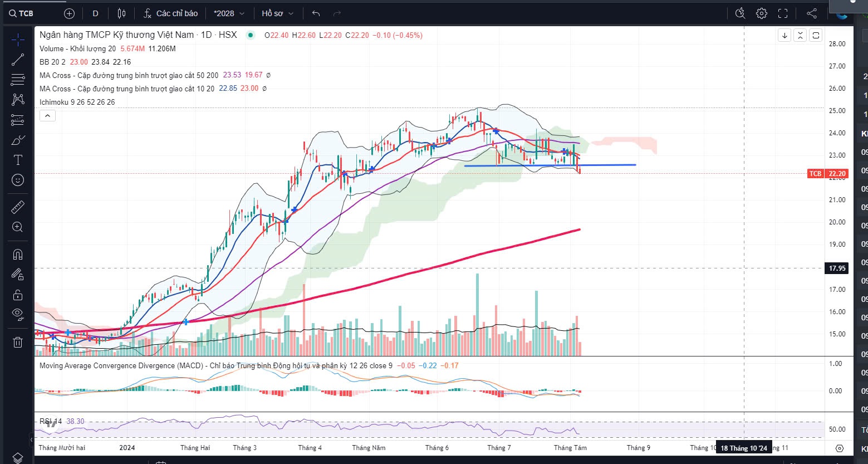Image resolution: width=868 pixels, height=464 pixels.
Task: Click Tháng Tám on the time axis
Action: click(570, 447)
